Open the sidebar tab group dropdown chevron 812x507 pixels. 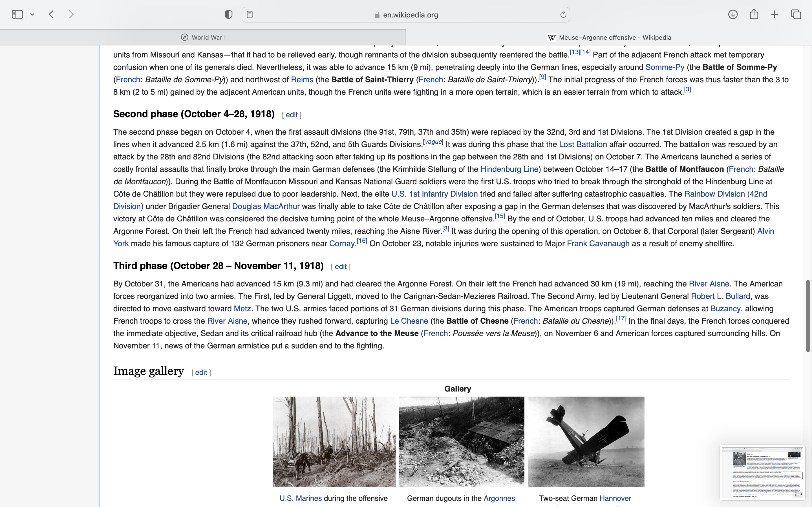pyautogui.click(x=32, y=14)
